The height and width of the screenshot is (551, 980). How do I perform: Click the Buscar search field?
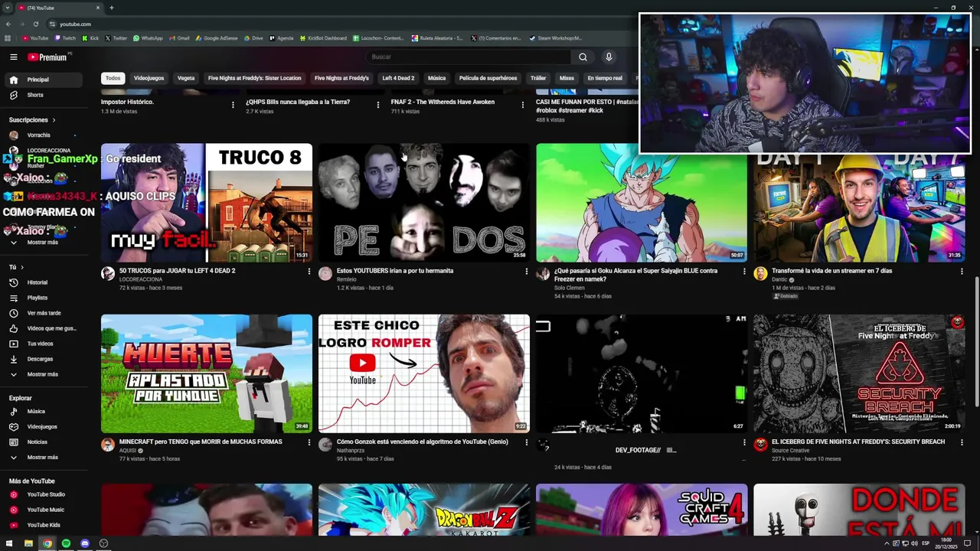[468, 57]
